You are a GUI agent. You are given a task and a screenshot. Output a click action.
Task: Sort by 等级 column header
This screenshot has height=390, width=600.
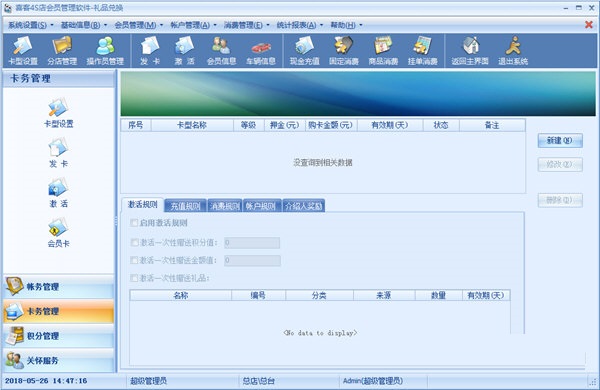pos(249,125)
